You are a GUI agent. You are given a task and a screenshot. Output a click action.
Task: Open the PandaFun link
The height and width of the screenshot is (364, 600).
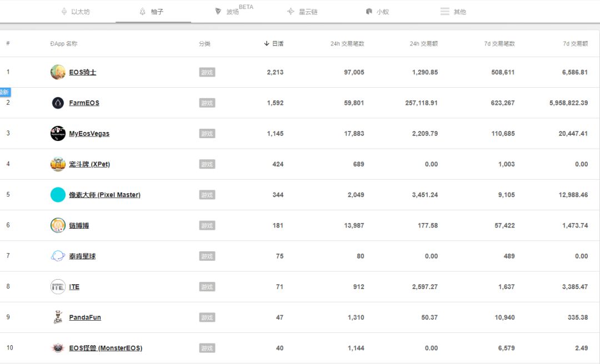tap(85, 317)
